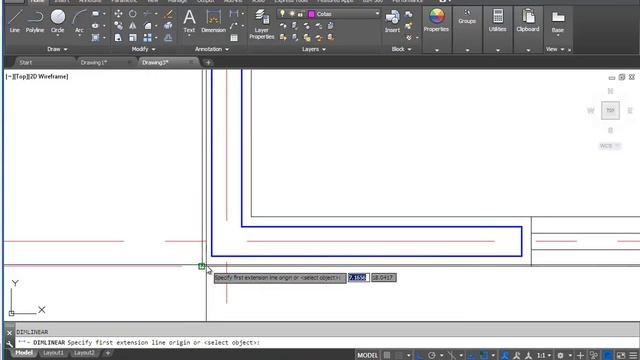
Task: Click the TOP face of ViewCube
Action: point(610,110)
